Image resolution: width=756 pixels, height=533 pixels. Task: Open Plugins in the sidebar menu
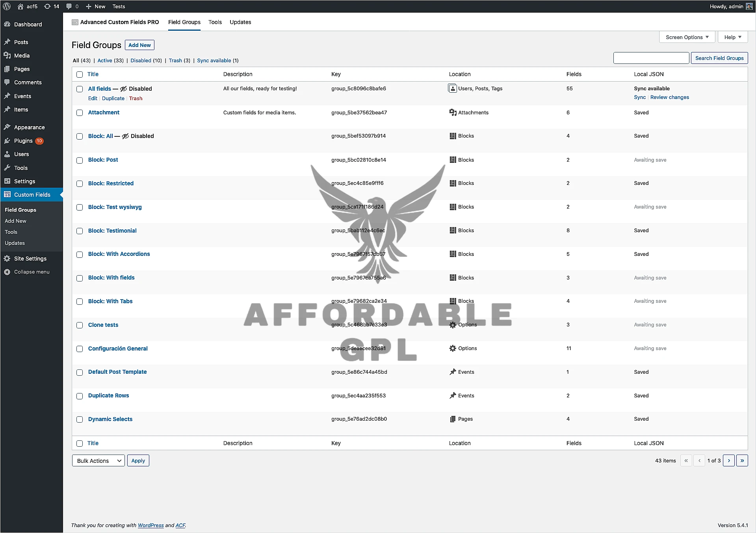coord(23,141)
